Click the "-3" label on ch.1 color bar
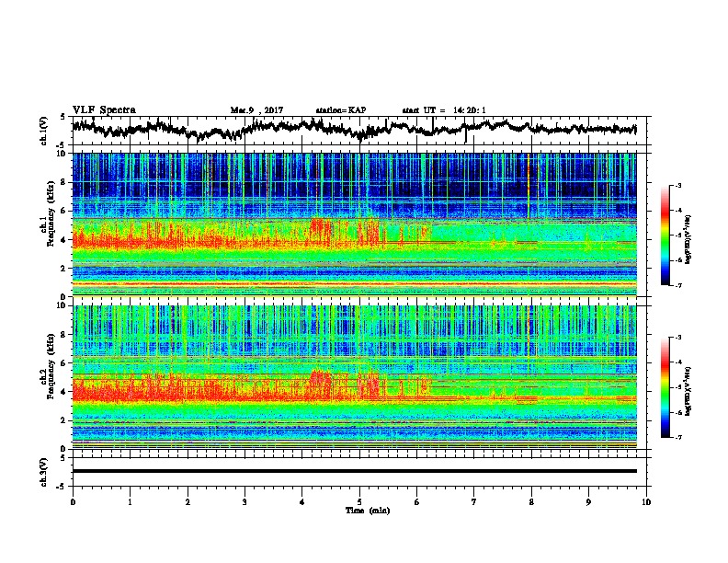 pyautogui.click(x=678, y=185)
